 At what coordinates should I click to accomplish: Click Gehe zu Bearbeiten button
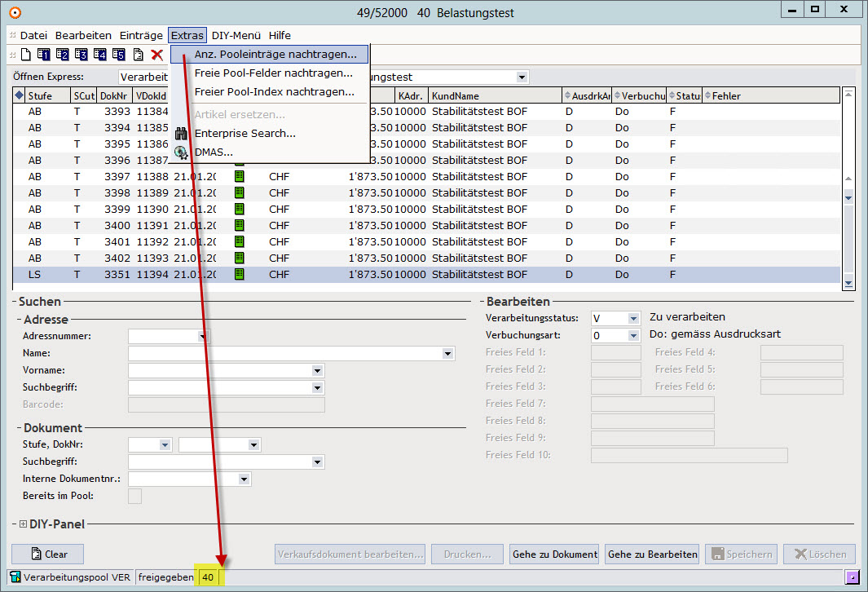652,554
